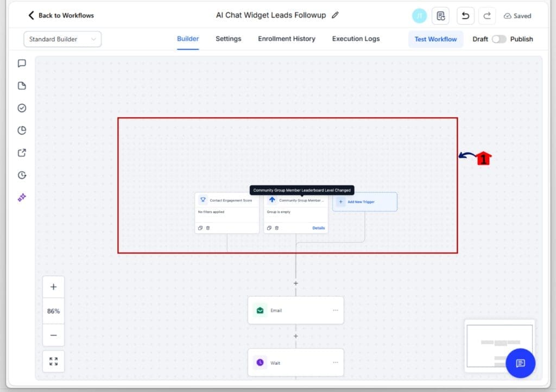Screen dimensions: 556x392
Task: Open Details on the Community Group Member trigger
Action: click(318, 228)
